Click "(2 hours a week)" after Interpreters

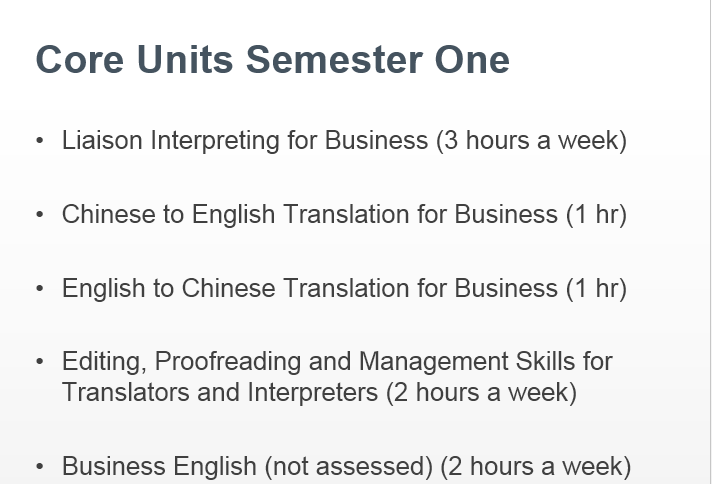(x=481, y=392)
